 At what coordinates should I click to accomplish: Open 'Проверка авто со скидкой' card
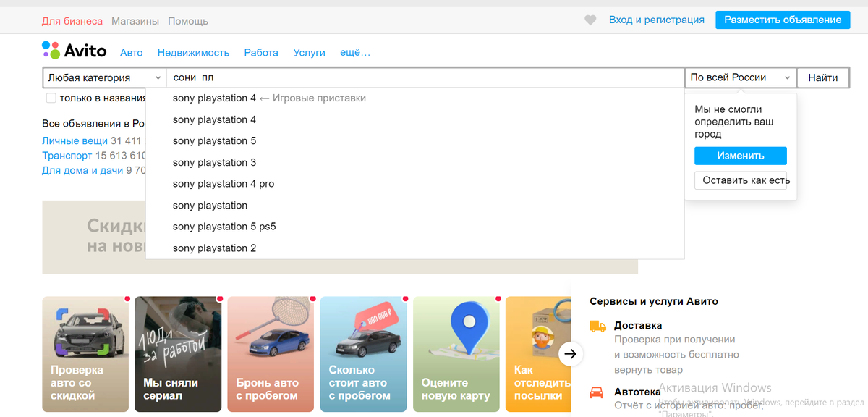click(85, 354)
